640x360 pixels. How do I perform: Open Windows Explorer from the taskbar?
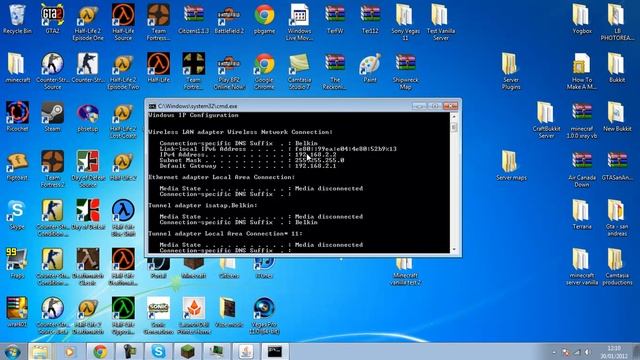(x=40, y=351)
